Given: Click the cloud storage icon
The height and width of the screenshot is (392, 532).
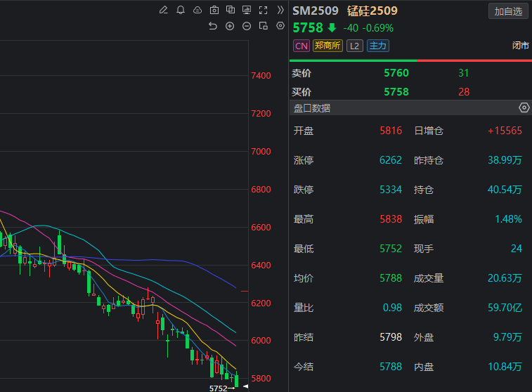Looking at the screenshot, I should (197, 10).
